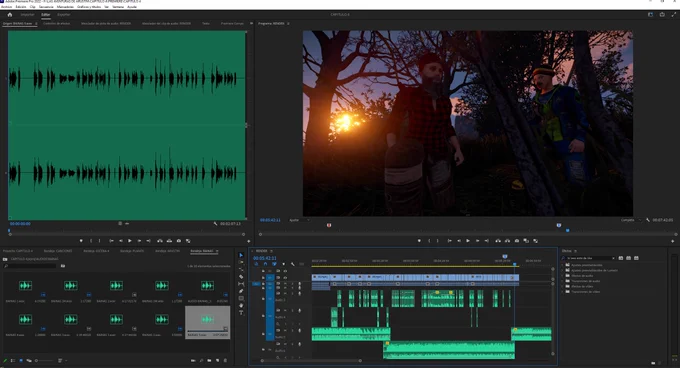
Task: Select the Selection tool in tools panel
Action: [x=241, y=255]
